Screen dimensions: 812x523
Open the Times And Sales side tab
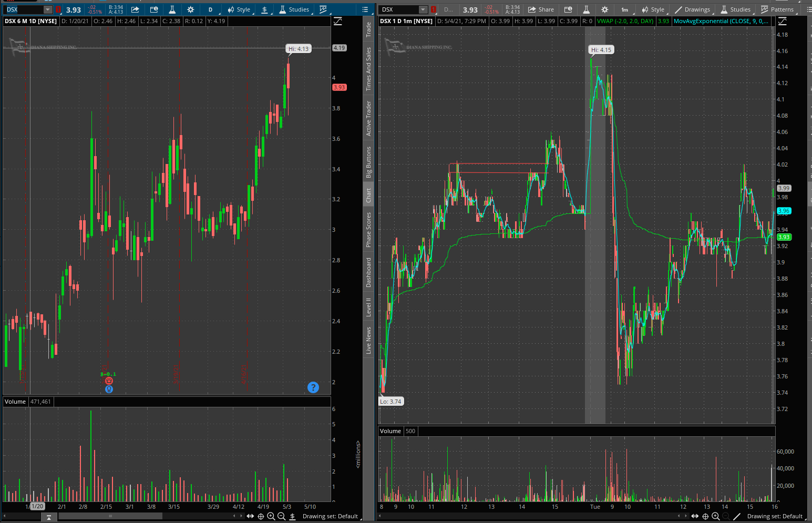point(368,69)
